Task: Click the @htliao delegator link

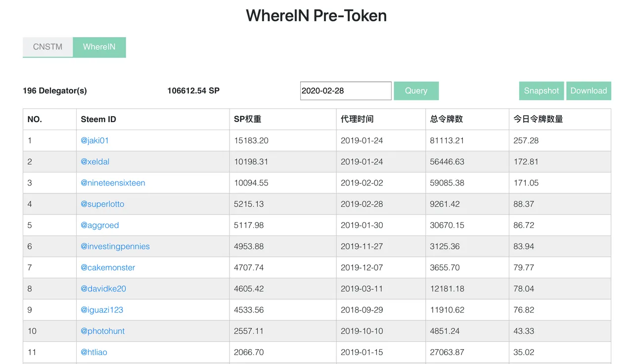Action: pos(93,352)
